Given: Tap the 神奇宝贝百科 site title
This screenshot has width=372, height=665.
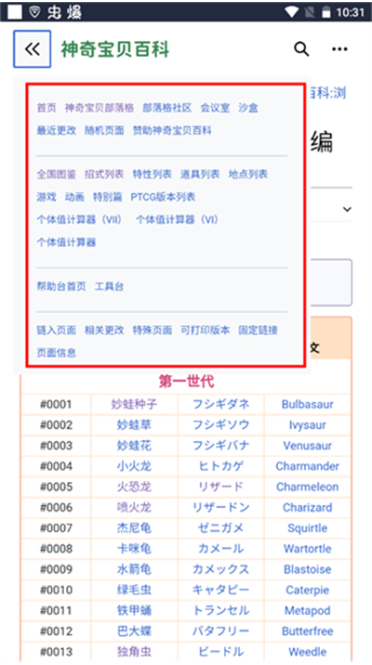Looking at the screenshot, I should tap(115, 49).
